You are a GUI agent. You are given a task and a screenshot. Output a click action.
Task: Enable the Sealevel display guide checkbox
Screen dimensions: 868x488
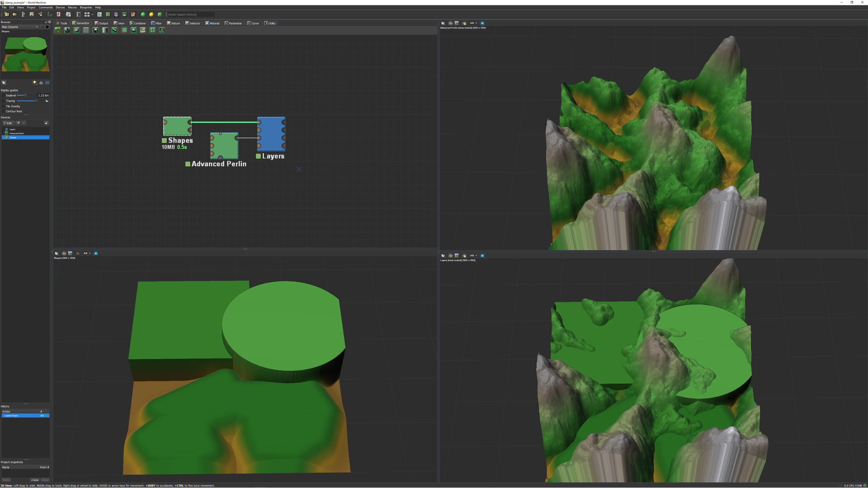tap(3, 95)
